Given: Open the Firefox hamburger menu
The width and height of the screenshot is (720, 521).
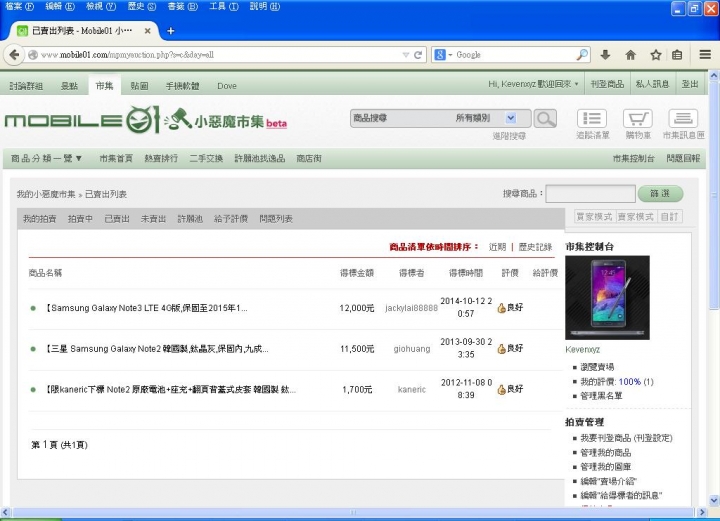Looking at the screenshot, I should [705, 55].
